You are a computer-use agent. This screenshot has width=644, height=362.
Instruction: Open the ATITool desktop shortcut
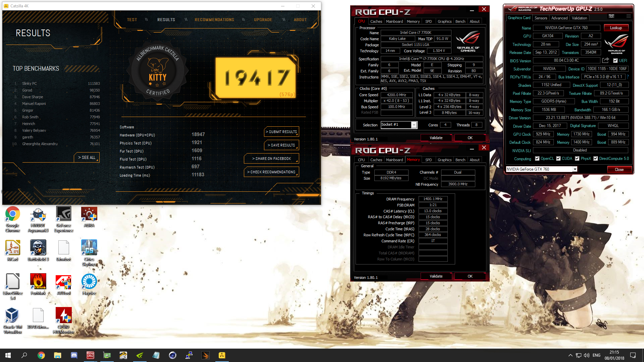[64, 284]
